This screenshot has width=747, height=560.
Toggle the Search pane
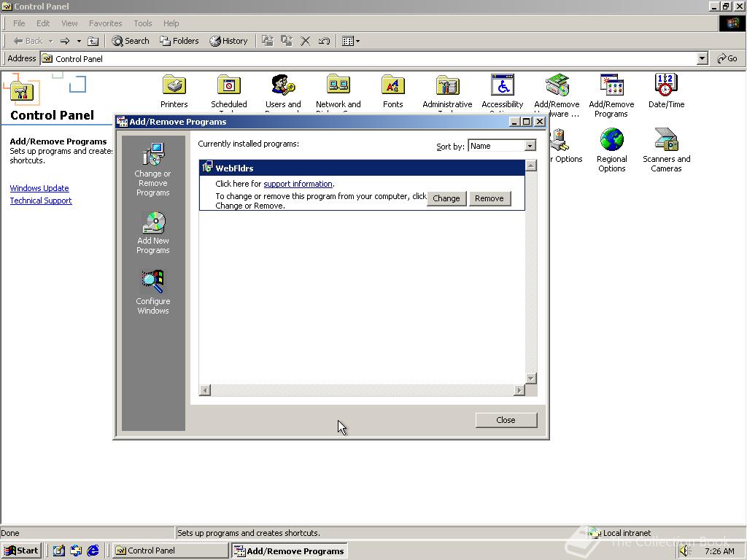(130, 41)
